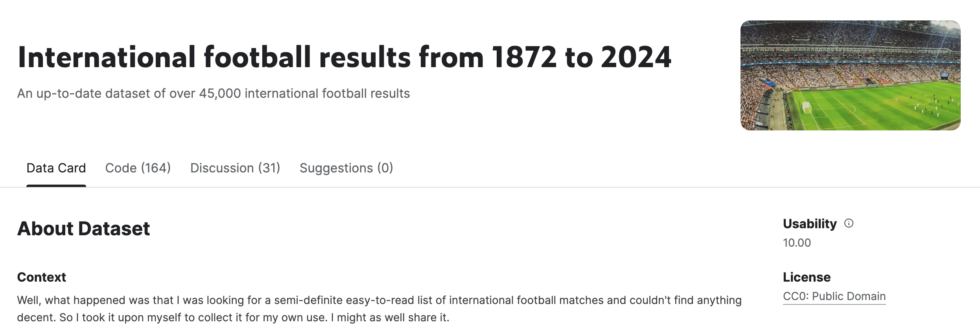
Task: Click the paragraph line starting Well, what happened
Action: pyautogui.click(x=379, y=300)
